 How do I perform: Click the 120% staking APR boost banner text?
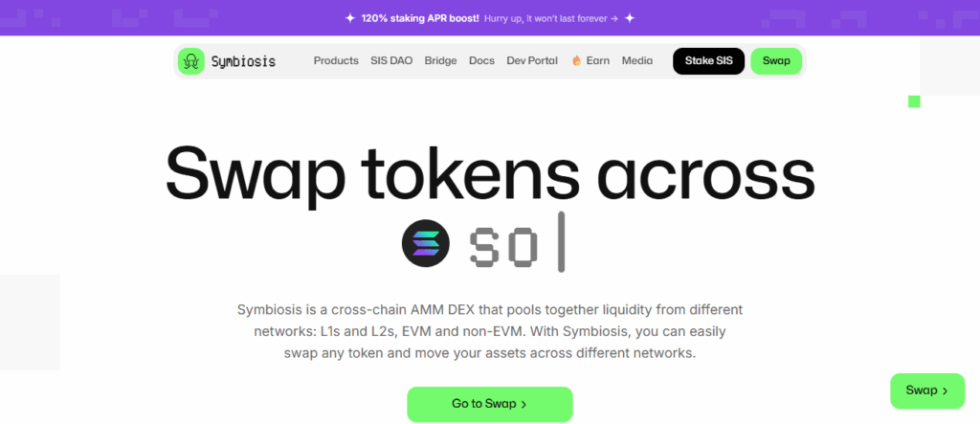pyautogui.click(x=420, y=19)
